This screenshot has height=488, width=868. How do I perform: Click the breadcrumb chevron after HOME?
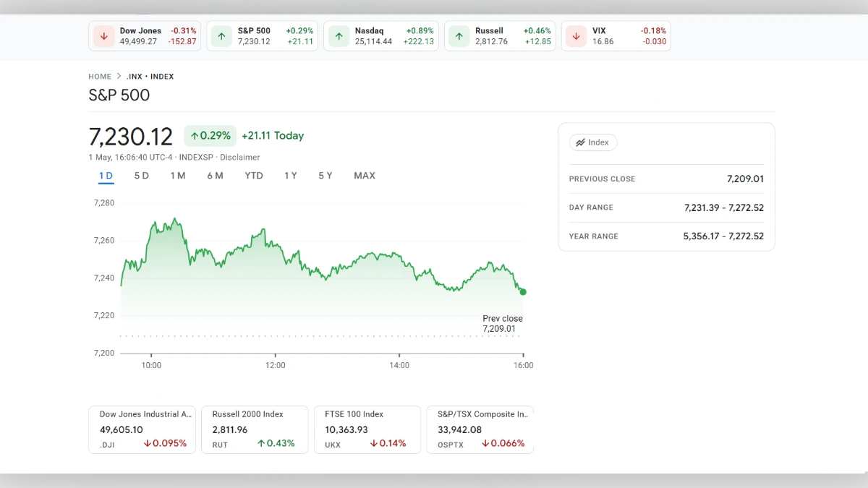coord(119,76)
